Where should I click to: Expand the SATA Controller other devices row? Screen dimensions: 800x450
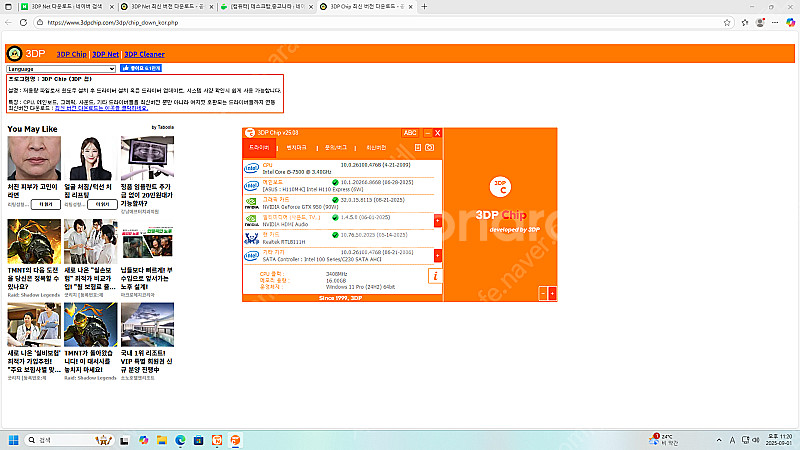point(438,255)
